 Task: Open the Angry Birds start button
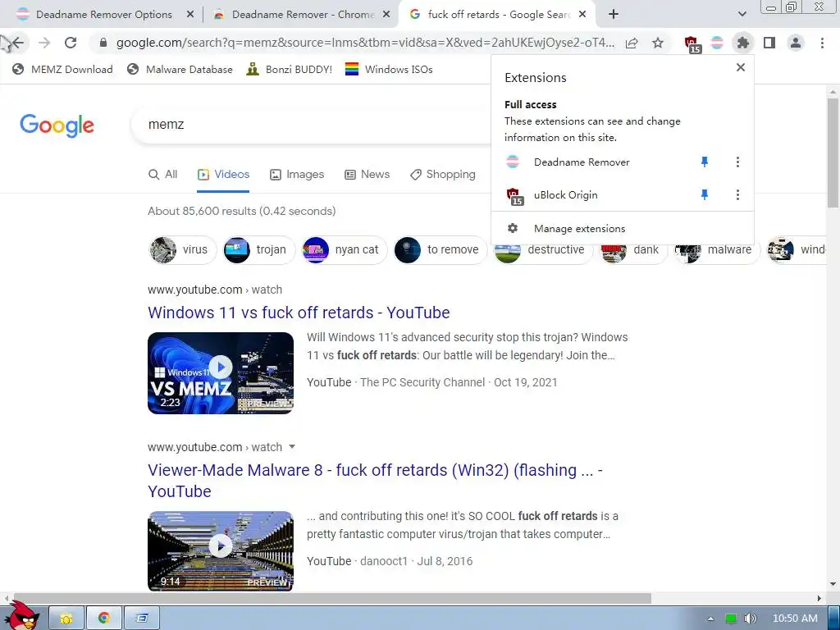(22, 616)
